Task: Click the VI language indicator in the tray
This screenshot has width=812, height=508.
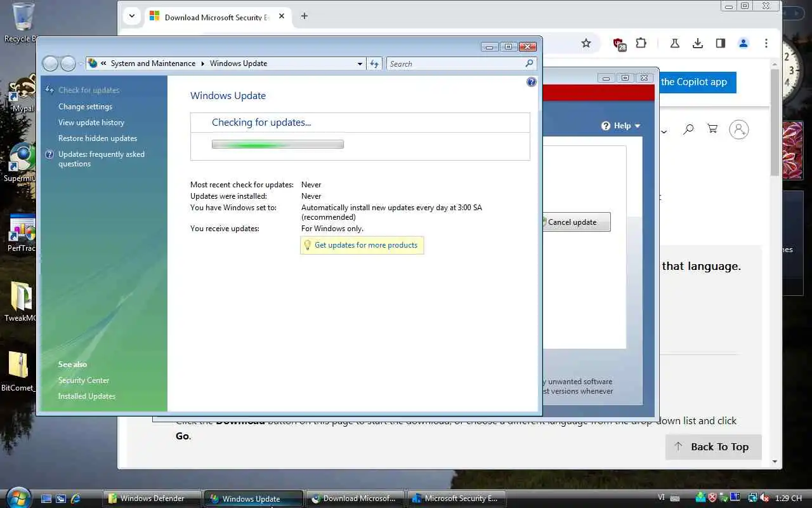Action: coord(662,498)
